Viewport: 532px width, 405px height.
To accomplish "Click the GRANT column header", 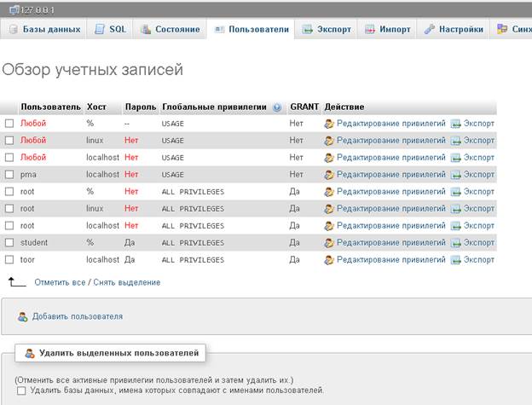I will pyautogui.click(x=304, y=107).
